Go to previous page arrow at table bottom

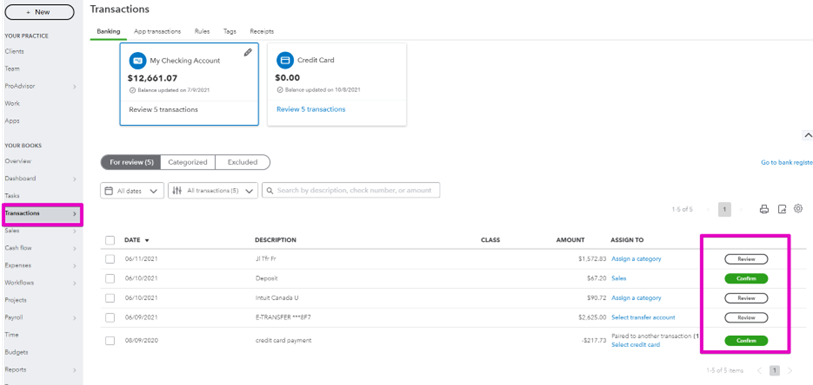pos(760,370)
